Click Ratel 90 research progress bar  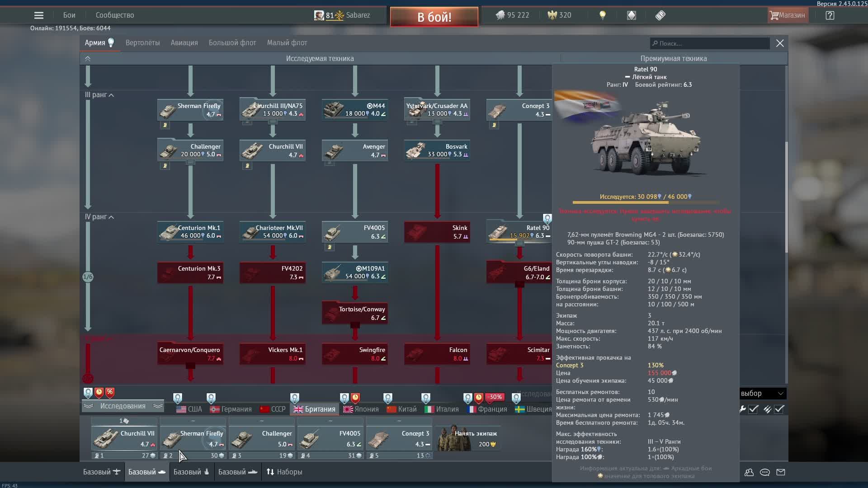tap(645, 202)
